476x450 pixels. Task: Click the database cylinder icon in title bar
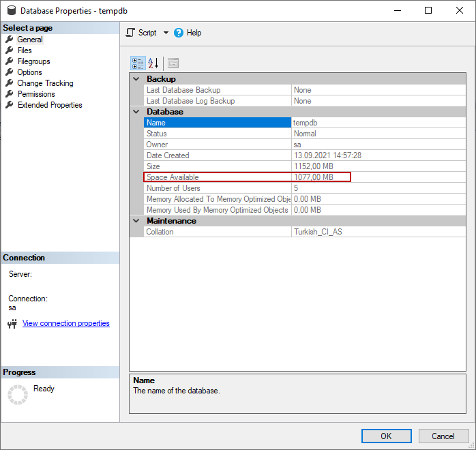click(12, 10)
